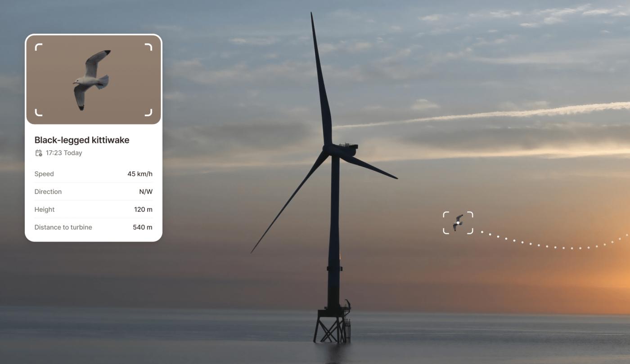The image size is (630, 364).
Task: Click the tracked bird marker in the sky
Action: 458,223
